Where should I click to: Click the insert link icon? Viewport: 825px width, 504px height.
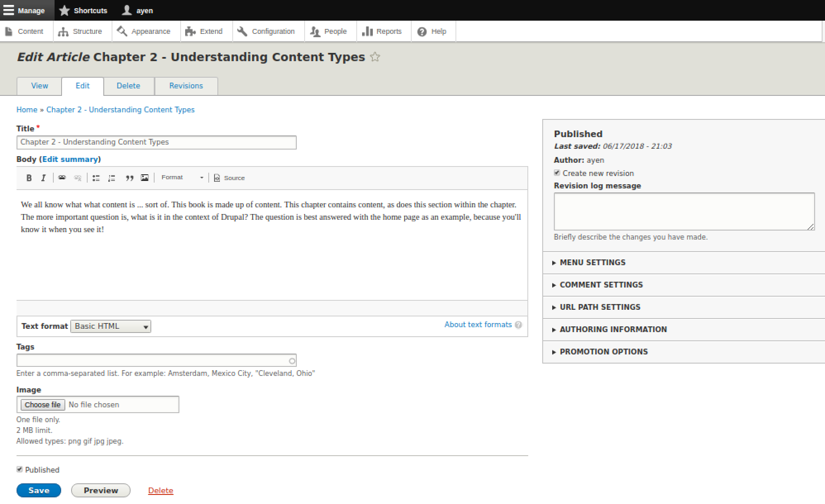coord(62,178)
